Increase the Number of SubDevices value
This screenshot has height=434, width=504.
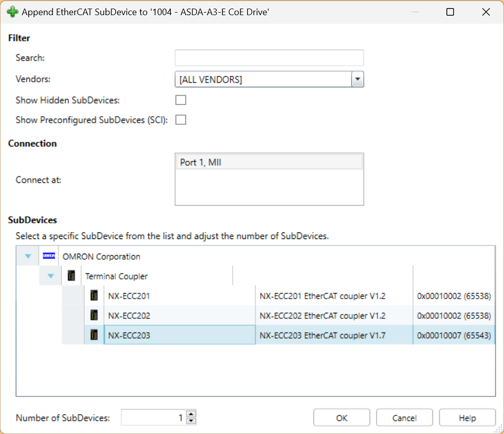point(191,414)
